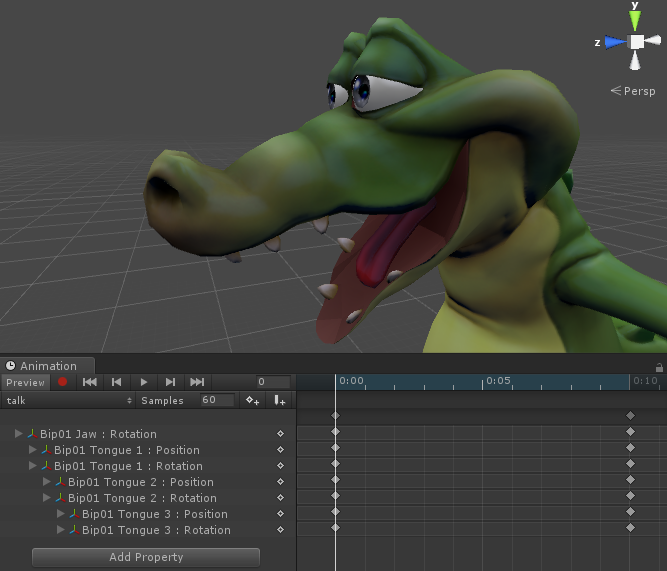Toggle the animation record button

pos(63,382)
